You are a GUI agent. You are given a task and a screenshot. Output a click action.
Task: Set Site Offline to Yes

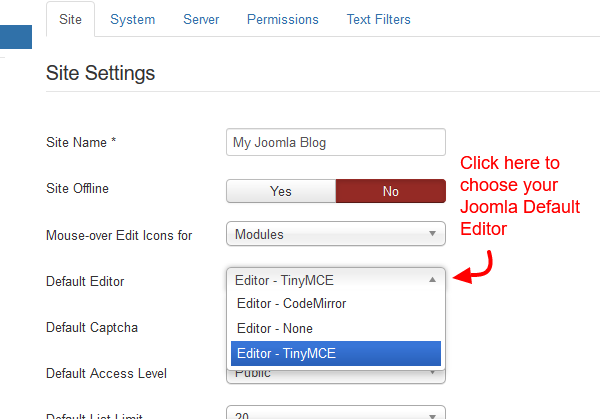281,191
